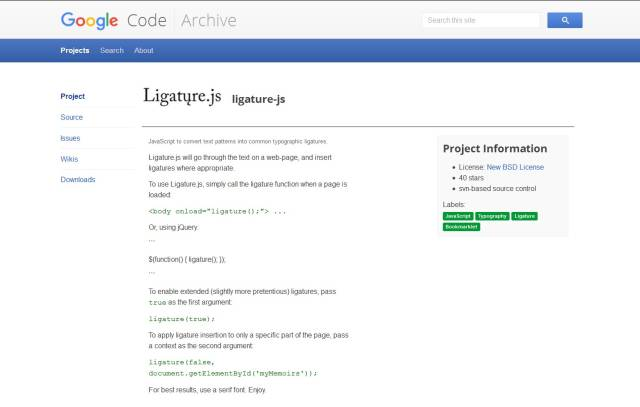Open the Source sidebar section
The width and height of the screenshot is (640, 407).
71,117
